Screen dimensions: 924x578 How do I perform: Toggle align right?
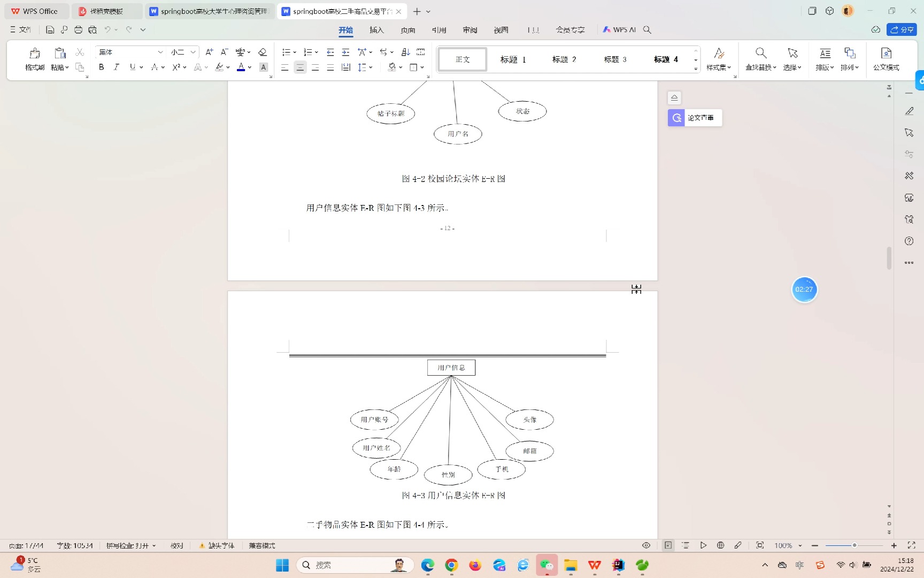tap(315, 67)
